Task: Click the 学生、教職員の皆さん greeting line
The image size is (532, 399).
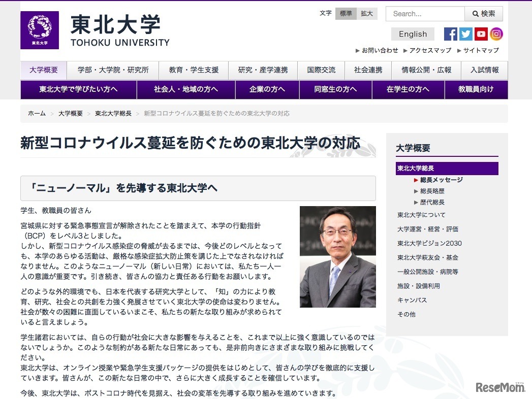Action: (x=56, y=211)
